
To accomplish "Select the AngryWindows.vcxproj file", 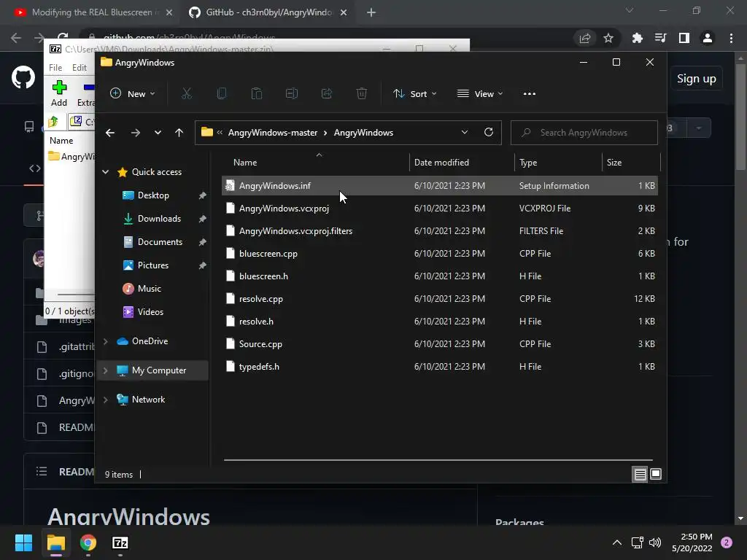I will [x=440, y=208].
